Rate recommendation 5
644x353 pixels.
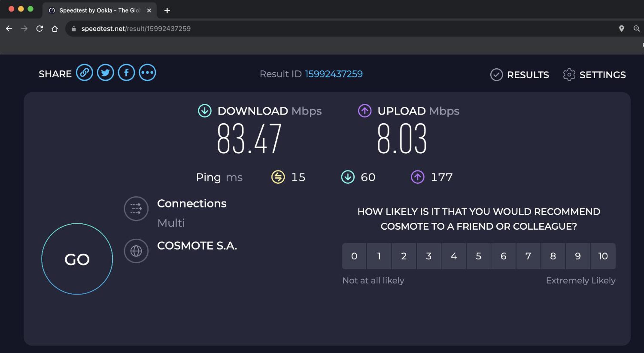coord(478,256)
